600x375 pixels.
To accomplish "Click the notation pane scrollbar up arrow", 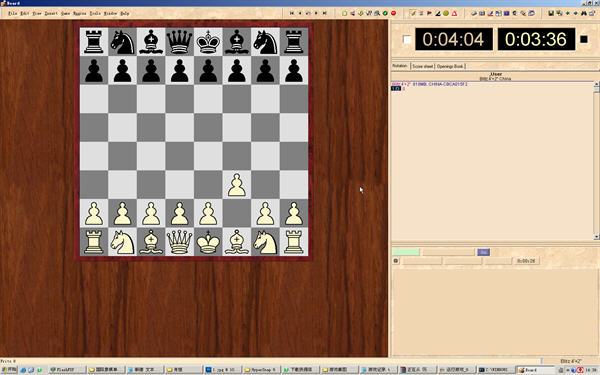I will pyautogui.click(x=597, y=84).
